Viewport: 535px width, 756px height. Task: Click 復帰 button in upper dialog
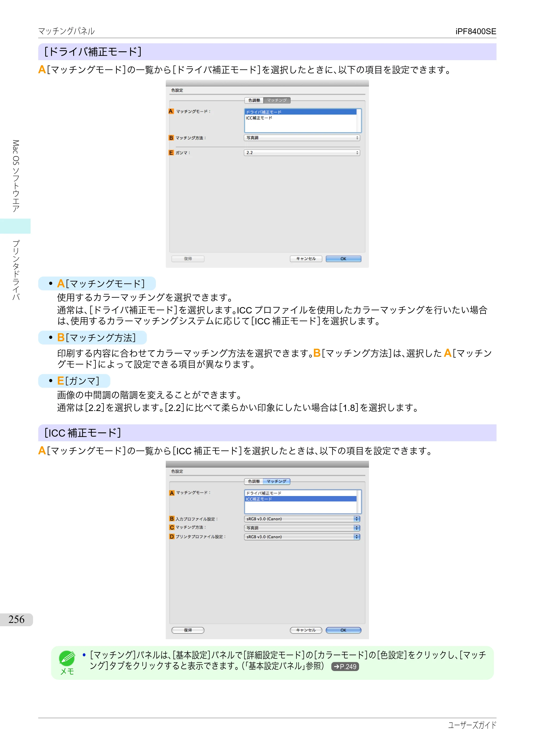tap(188, 259)
